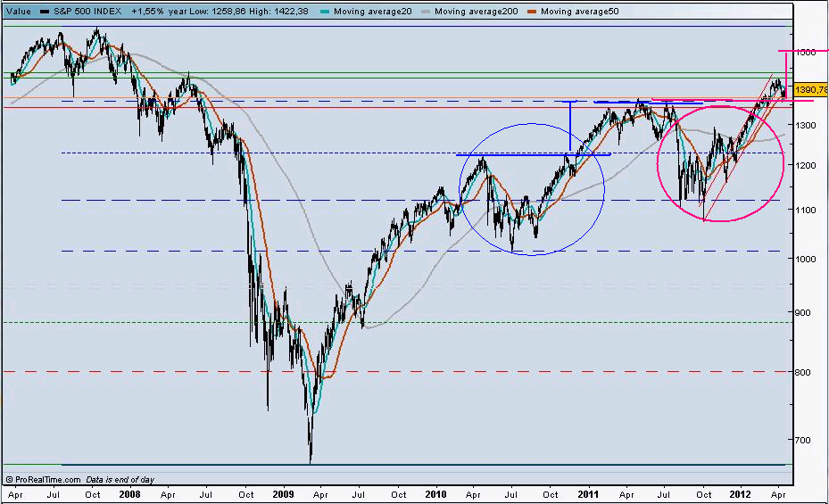Click the 1100 price axis label
This screenshot has height=504, width=829.
tap(808, 210)
